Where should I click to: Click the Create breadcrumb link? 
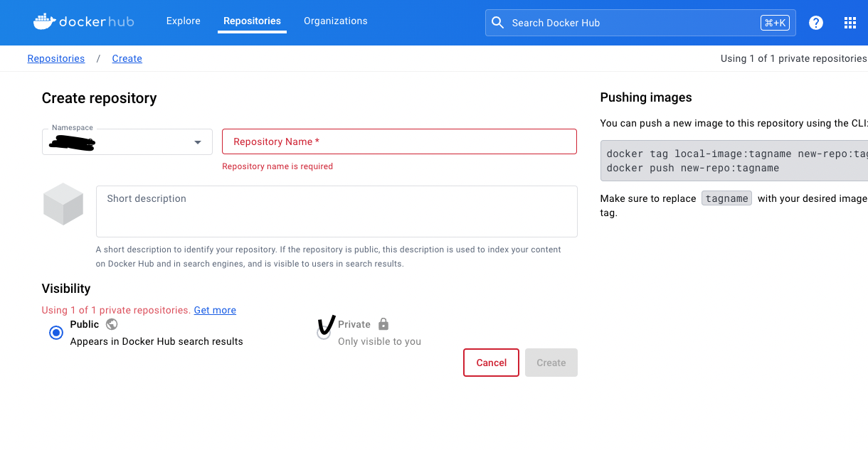click(127, 58)
